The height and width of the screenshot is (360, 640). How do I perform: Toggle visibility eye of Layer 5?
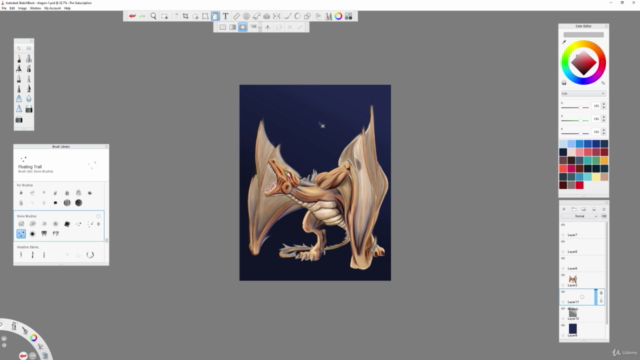563,258
